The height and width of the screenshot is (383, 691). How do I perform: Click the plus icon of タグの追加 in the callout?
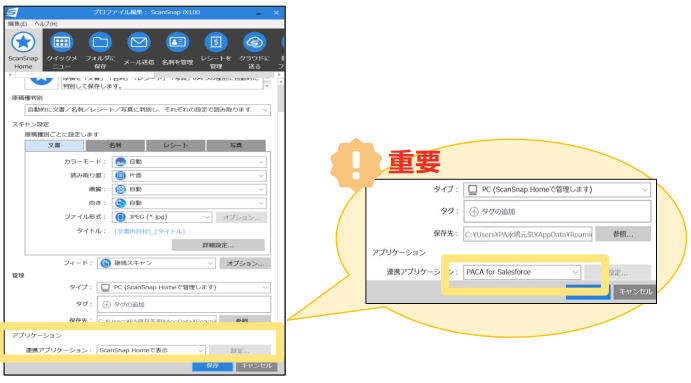click(474, 212)
